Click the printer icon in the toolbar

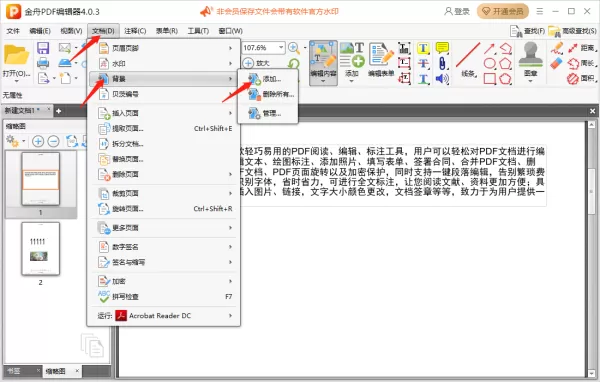click(x=43, y=63)
